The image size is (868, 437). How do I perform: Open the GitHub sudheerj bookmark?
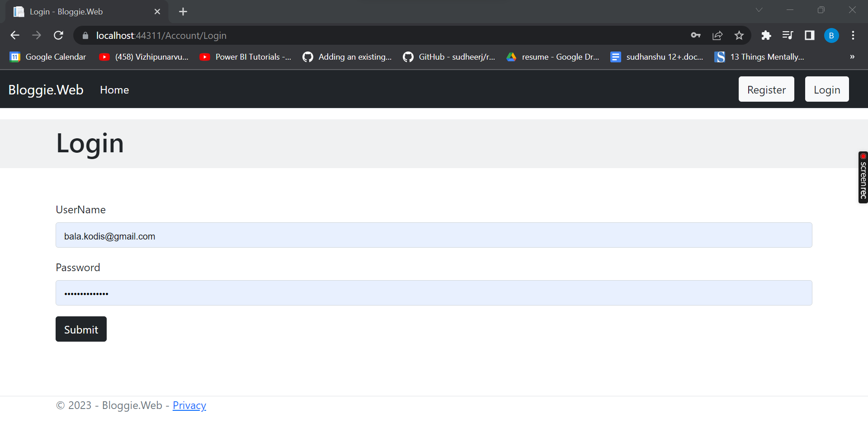tap(448, 56)
